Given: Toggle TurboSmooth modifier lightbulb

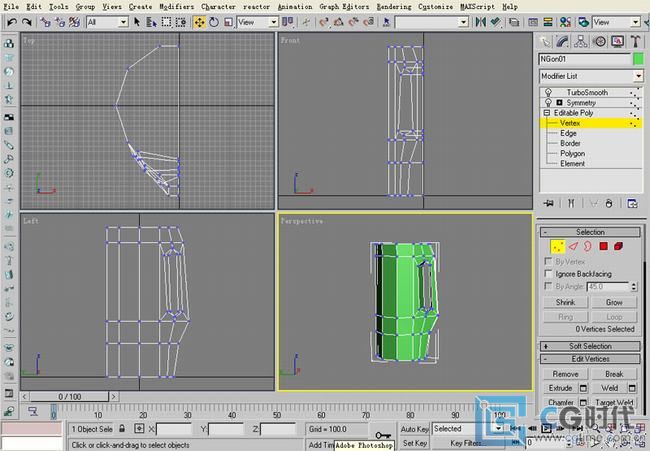Looking at the screenshot, I should (548, 92).
